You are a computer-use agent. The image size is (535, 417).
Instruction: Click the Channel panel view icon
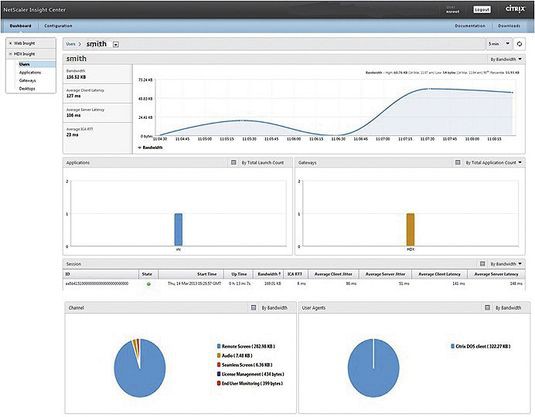pos(253,308)
